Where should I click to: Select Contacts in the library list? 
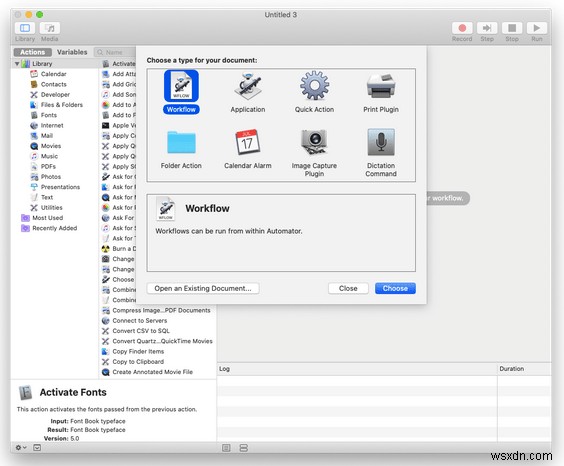(53, 84)
